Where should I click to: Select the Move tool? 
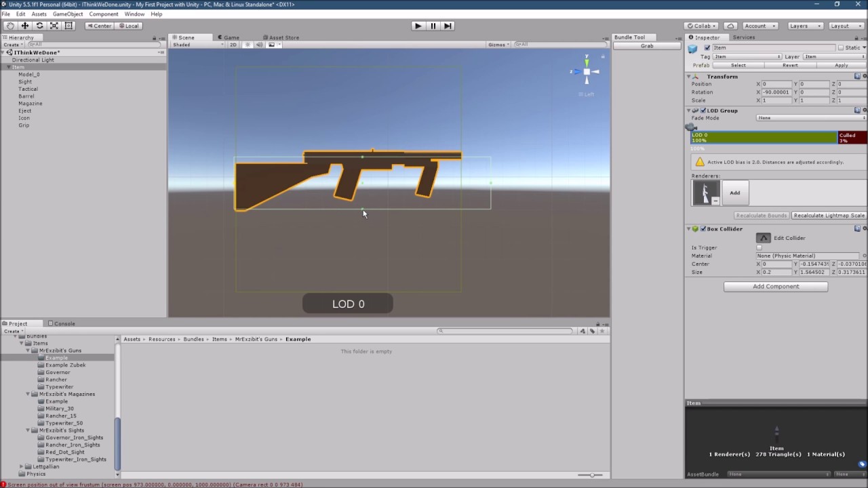tap(25, 26)
